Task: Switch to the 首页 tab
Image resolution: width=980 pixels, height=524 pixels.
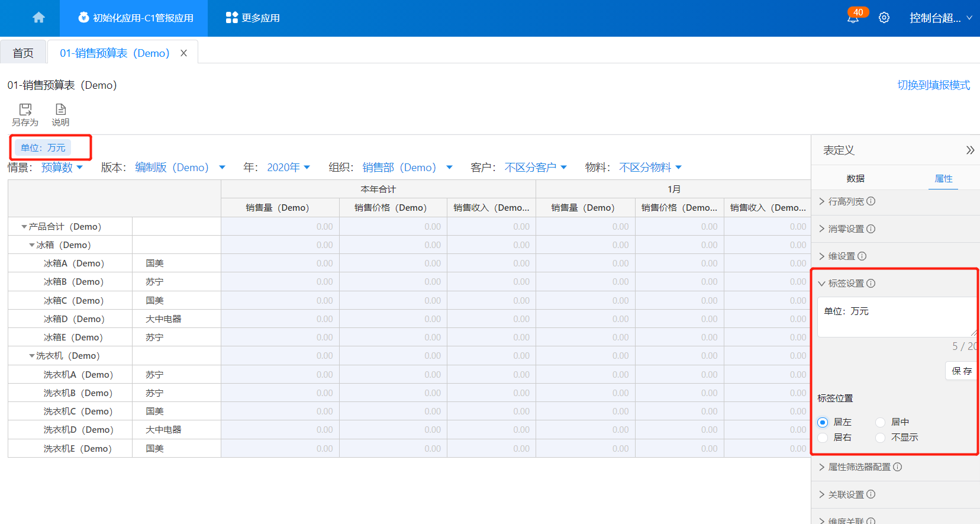Action: pos(23,53)
